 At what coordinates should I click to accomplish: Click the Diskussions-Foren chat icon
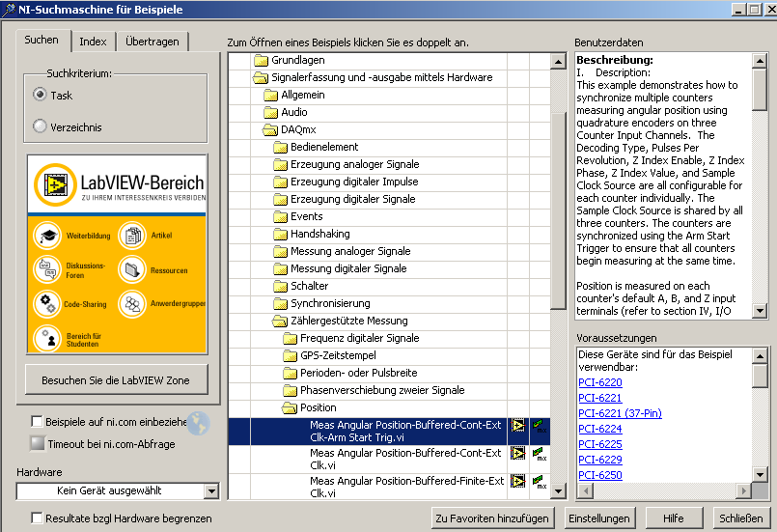pyautogui.click(x=47, y=269)
